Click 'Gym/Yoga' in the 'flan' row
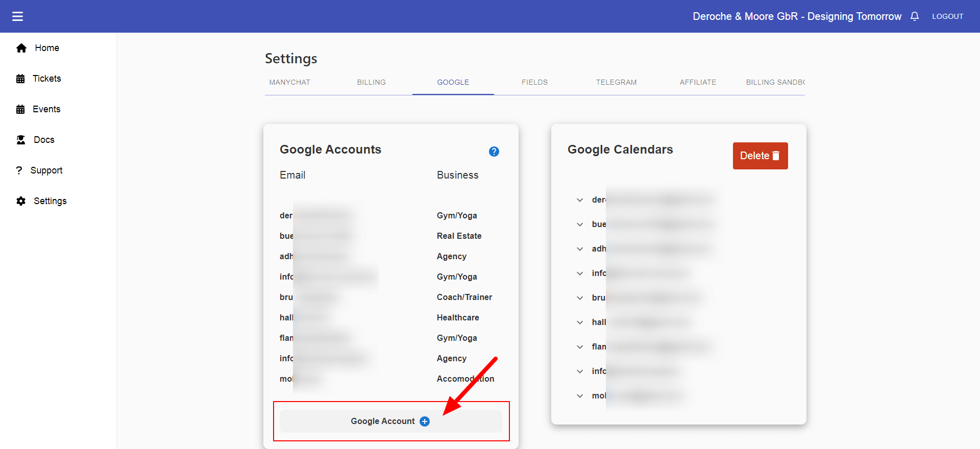Viewport: 980px width, 449px height. click(x=457, y=338)
